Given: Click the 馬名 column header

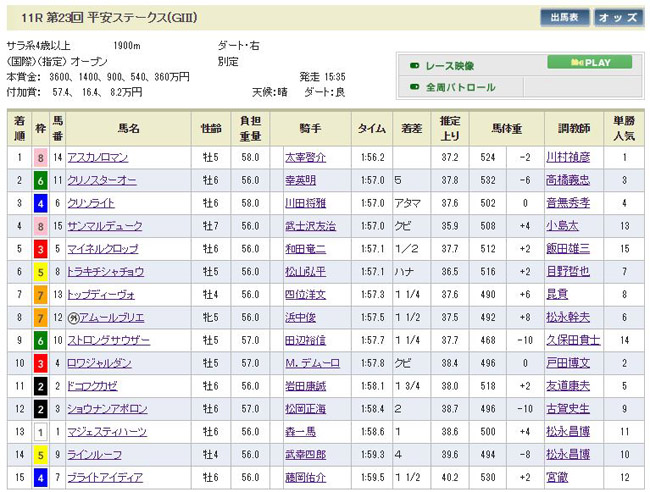Looking at the screenshot, I should pyautogui.click(x=128, y=128).
